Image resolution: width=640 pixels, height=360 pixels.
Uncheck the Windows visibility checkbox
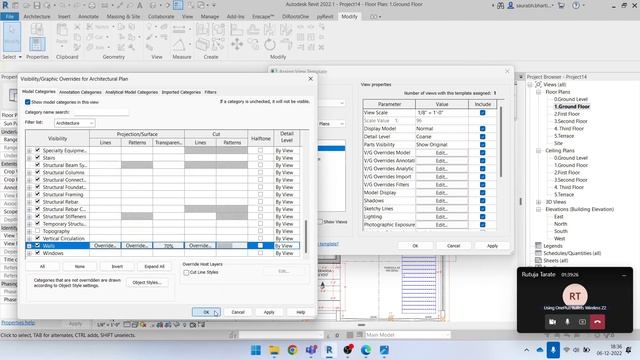pyautogui.click(x=38, y=253)
